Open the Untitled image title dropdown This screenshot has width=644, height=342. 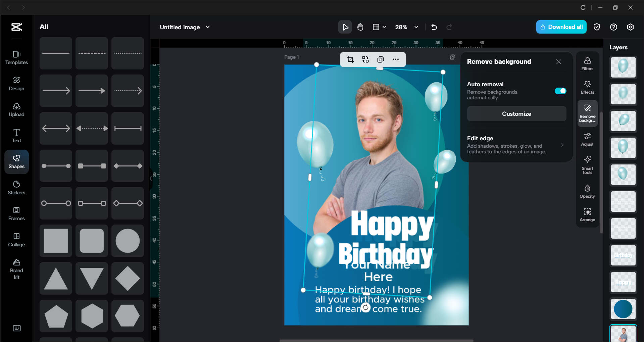(208, 27)
